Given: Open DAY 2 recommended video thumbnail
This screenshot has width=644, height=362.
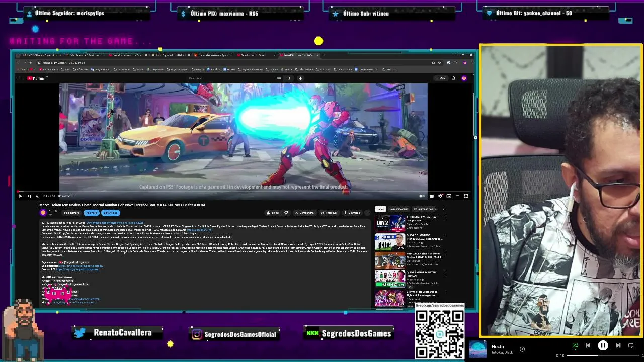Looking at the screenshot, I should [x=389, y=223].
